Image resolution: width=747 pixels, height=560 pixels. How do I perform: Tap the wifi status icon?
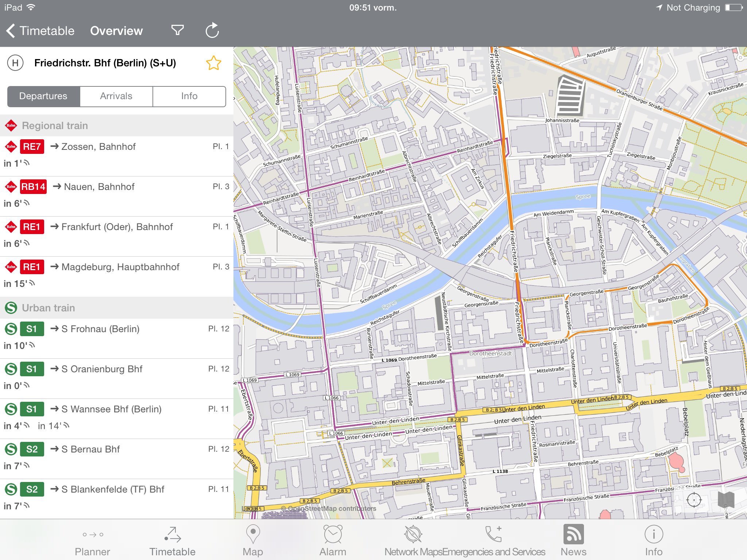click(31, 7)
